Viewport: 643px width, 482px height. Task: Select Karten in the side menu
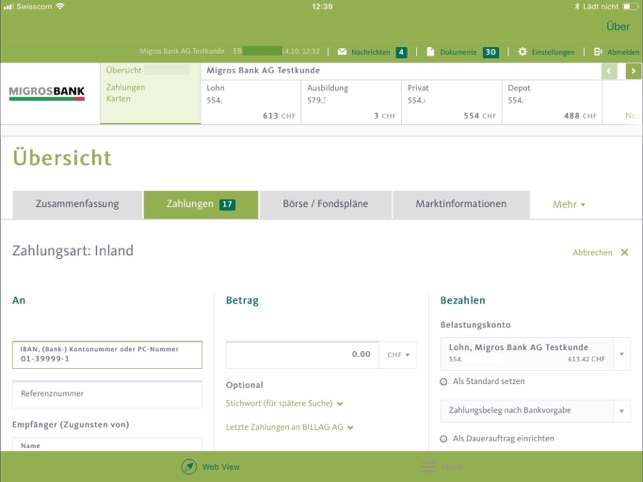point(118,99)
